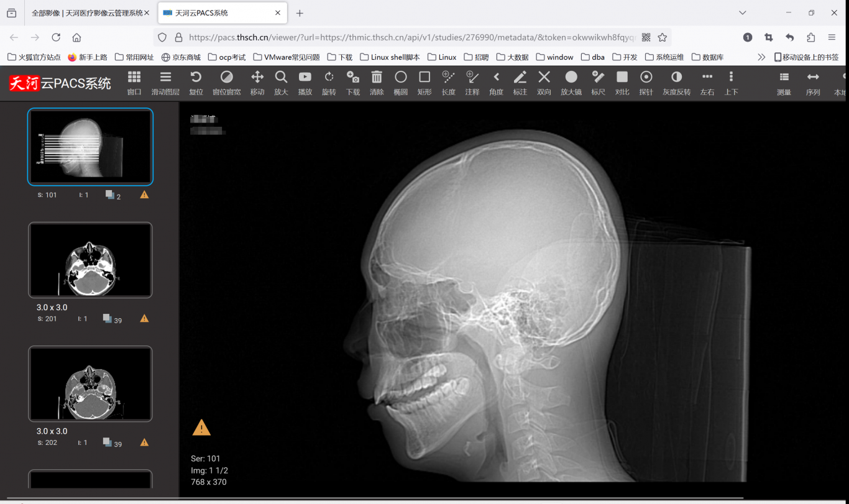The width and height of the screenshot is (849, 504).
Task: Select the 移动 pan tool
Action: coord(257,83)
